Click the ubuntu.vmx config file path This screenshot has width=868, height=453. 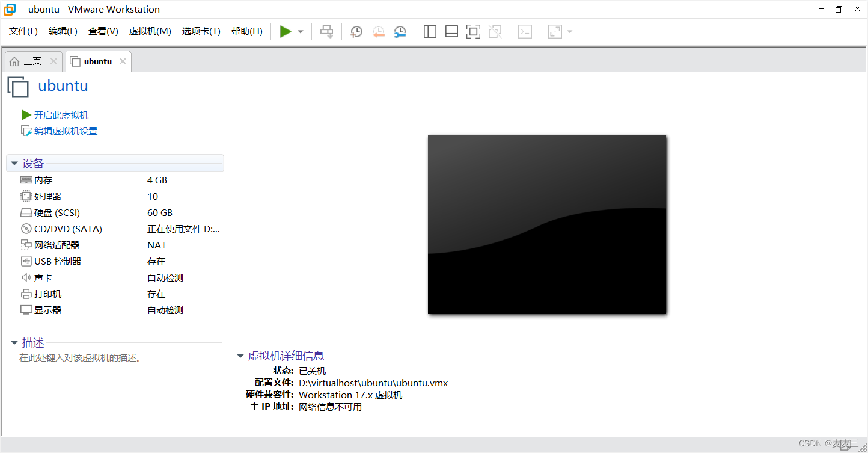373,383
